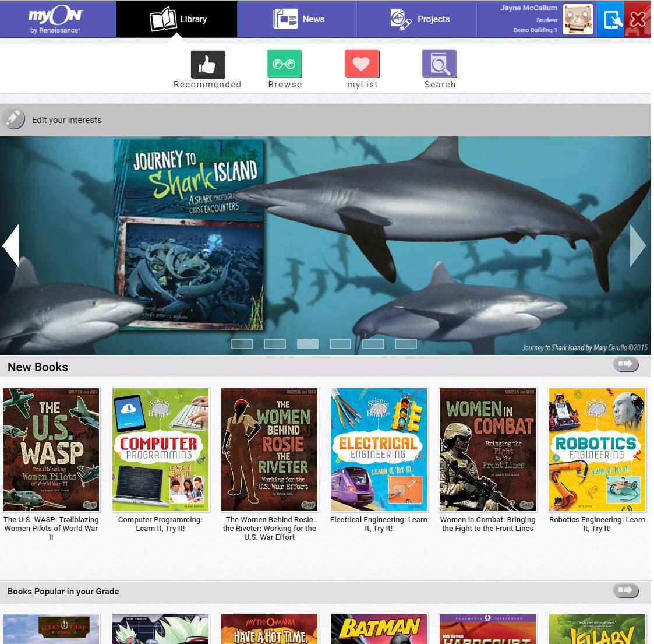Click the myList label
Screen dimensions: 654x644
pos(362,85)
